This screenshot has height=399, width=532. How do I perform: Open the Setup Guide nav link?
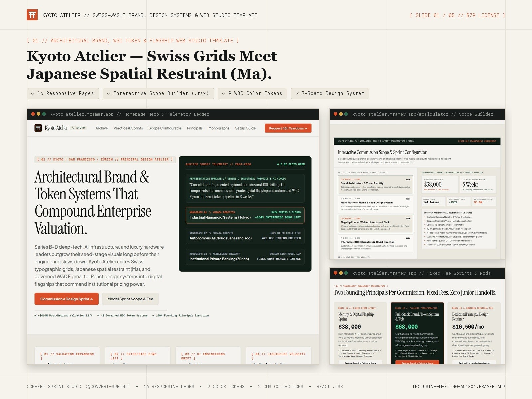coord(245,128)
